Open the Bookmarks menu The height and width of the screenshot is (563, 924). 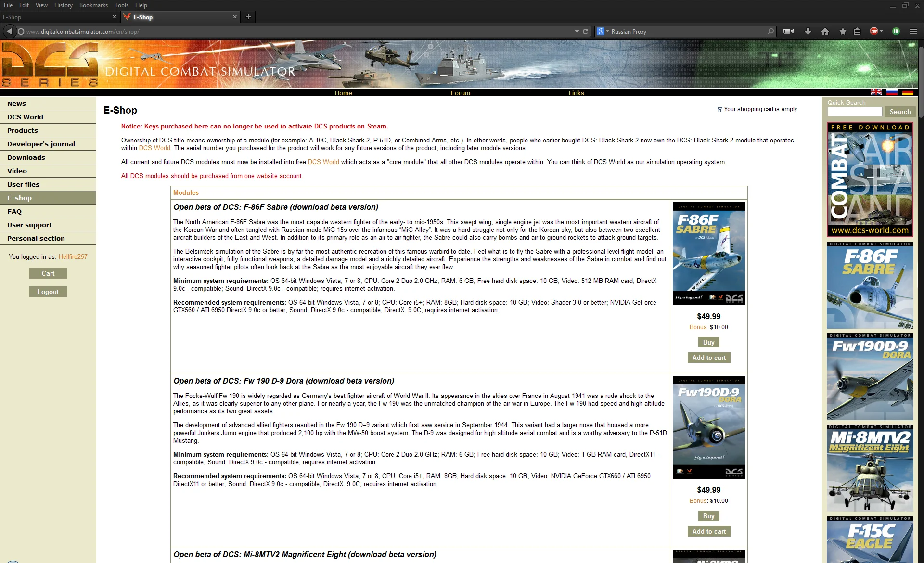click(x=93, y=5)
